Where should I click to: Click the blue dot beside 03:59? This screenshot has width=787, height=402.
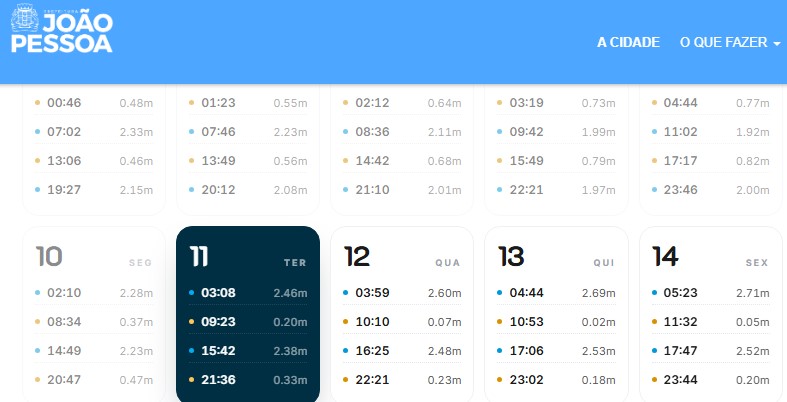(345, 293)
